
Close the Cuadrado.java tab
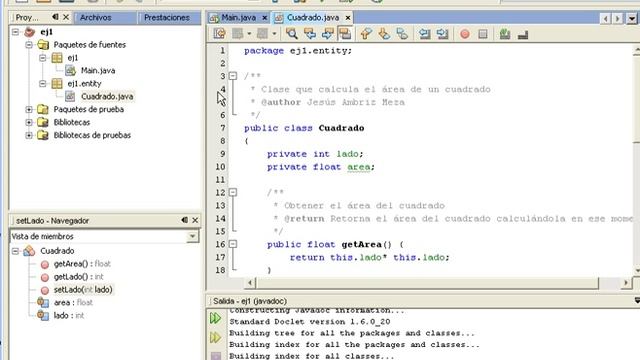point(348,18)
